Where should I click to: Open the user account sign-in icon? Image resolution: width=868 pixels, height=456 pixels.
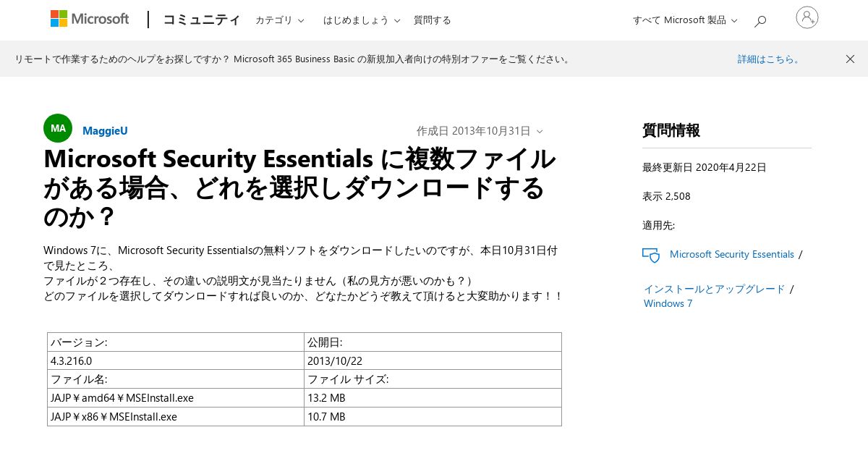pyautogui.click(x=807, y=17)
